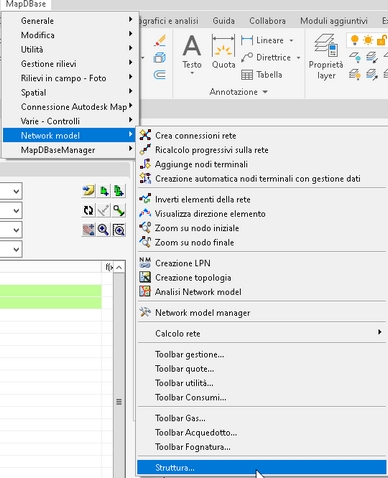Expand the arrow below Testo
Viewport: 388px width, 478px height.
[x=192, y=73]
